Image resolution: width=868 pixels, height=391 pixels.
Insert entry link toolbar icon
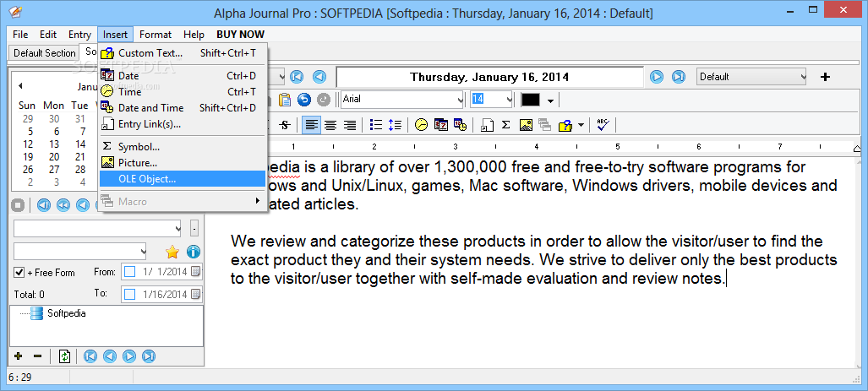(487, 125)
